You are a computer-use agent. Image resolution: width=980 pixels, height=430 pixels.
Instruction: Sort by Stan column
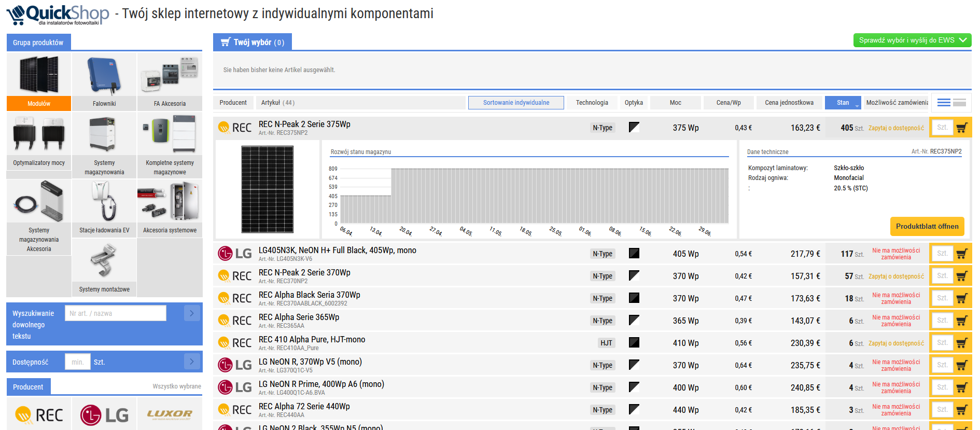pos(843,103)
